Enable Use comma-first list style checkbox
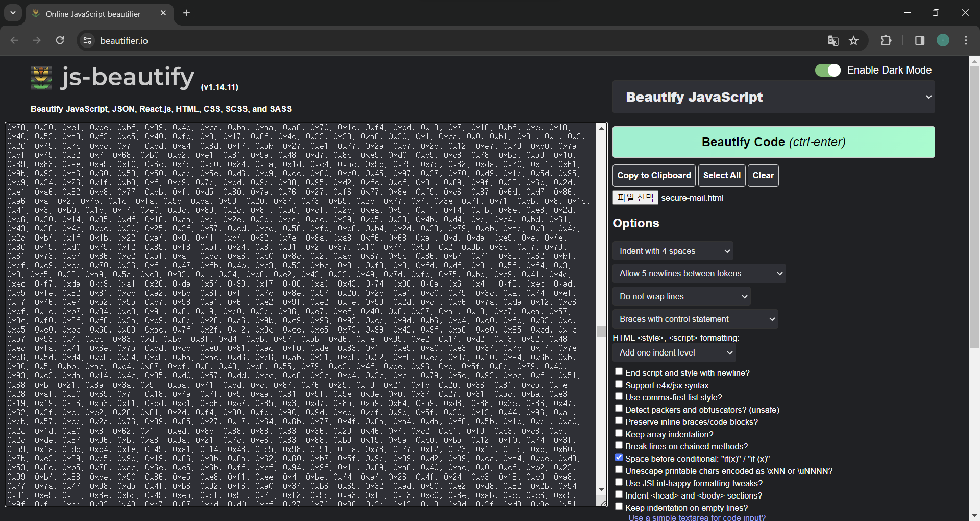The width and height of the screenshot is (980, 521). tap(619, 396)
